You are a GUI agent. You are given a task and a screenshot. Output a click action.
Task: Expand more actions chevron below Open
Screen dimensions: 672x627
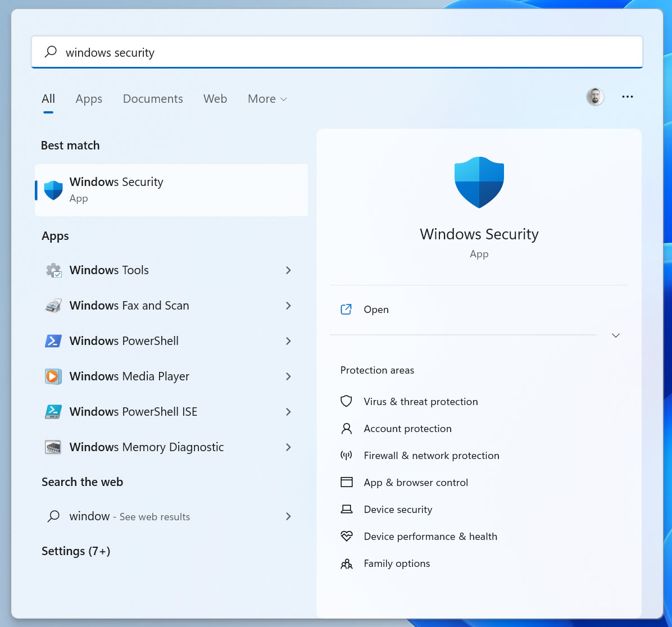[x=615, y=335]
